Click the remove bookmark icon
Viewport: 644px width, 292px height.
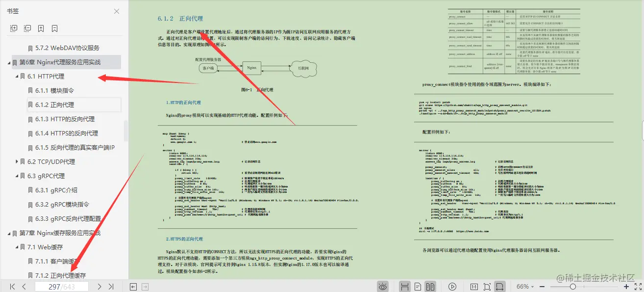(x=55, y=28)
